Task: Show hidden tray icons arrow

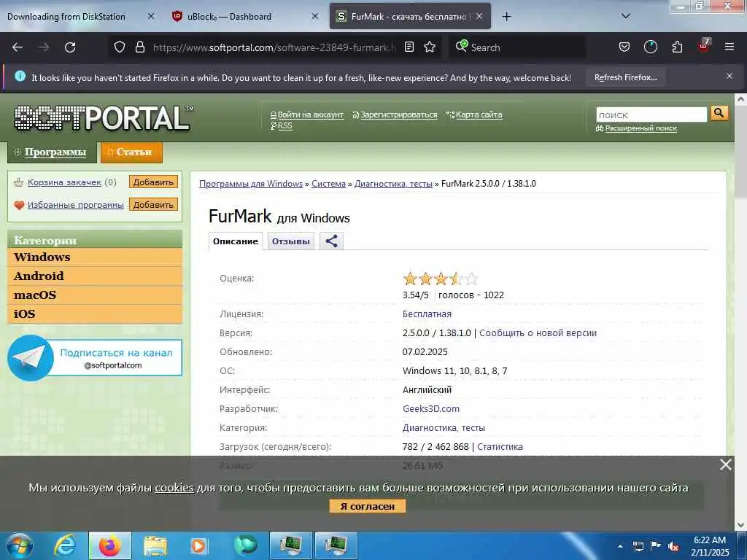Action: click(620, 546)
